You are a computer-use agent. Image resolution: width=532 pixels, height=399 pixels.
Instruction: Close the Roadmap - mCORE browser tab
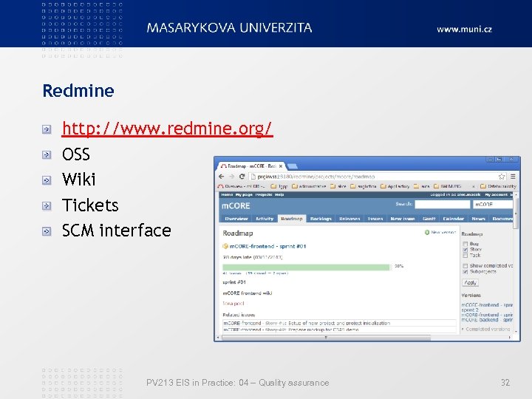coord(281,166)
